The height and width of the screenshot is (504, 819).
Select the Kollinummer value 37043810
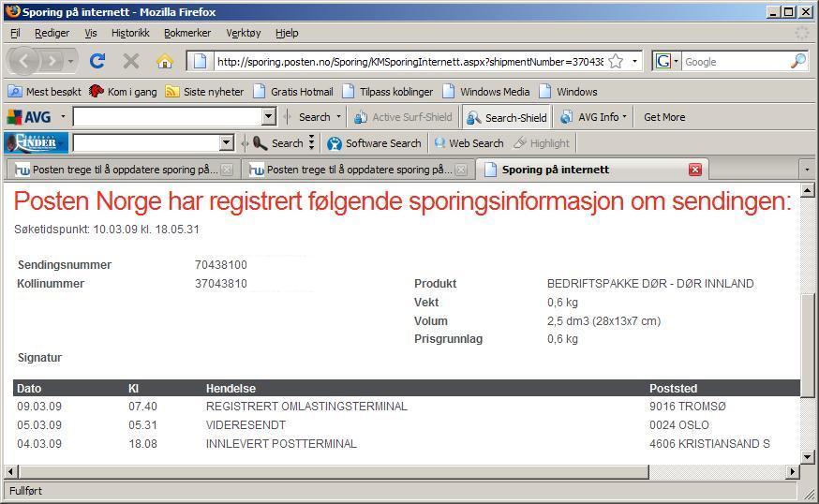[221, 284]
